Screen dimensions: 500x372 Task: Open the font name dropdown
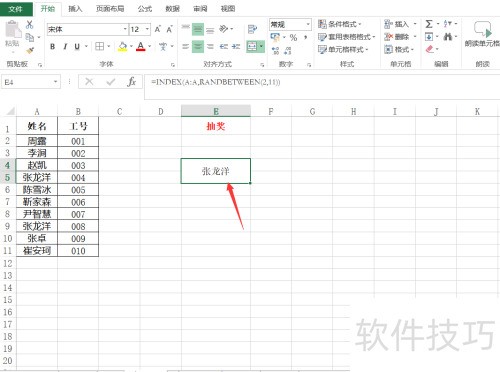[x=125, y=29]
